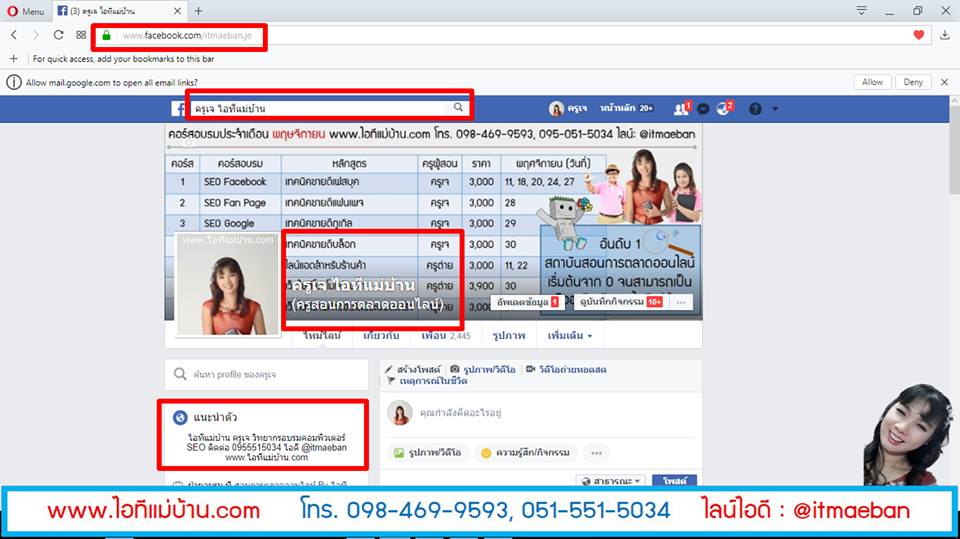This screenshot has width=960, height=539.
Task: Dismiss the email links notification bar
Action: pos(945,82)
